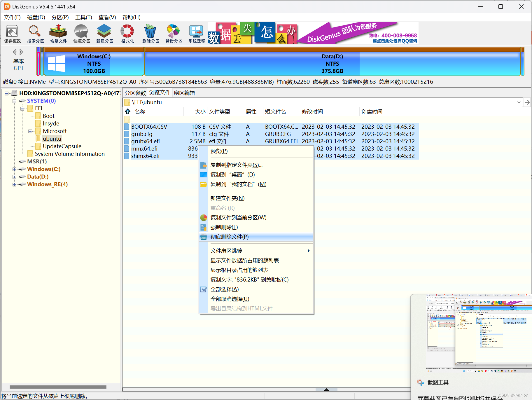Click the go arrow next to the path bar

click(x=527, y=102)
